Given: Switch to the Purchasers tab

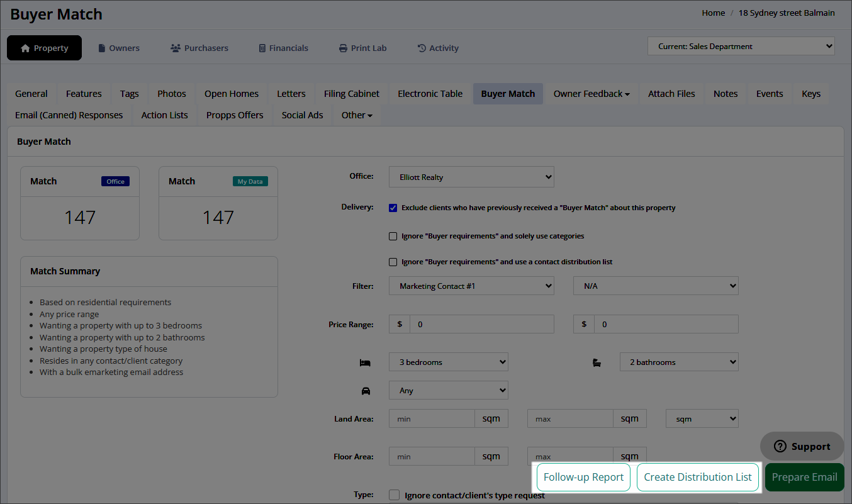Looking at the screenshot, I should click(199, 48).
